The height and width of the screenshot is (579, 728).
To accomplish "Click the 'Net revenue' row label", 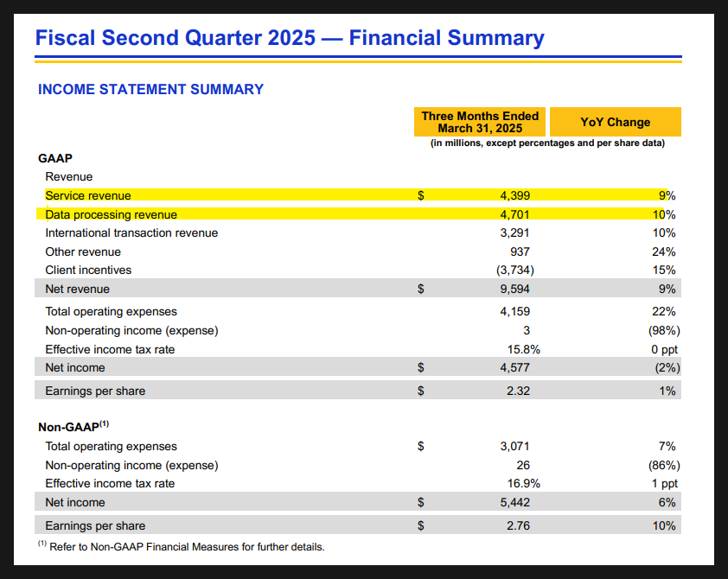I will point(78,289).
